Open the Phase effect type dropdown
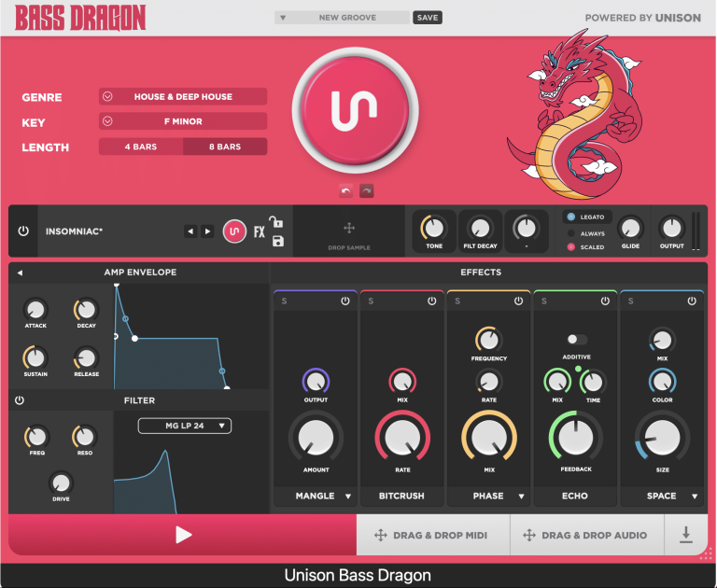 click(521, 497)
